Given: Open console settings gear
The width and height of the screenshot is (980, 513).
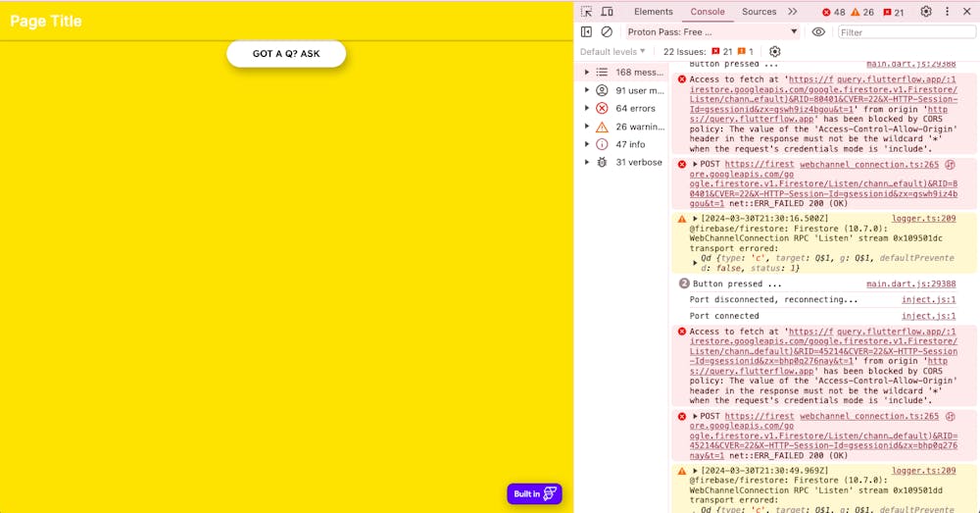Looking at the screenshot, I should 775,51.
